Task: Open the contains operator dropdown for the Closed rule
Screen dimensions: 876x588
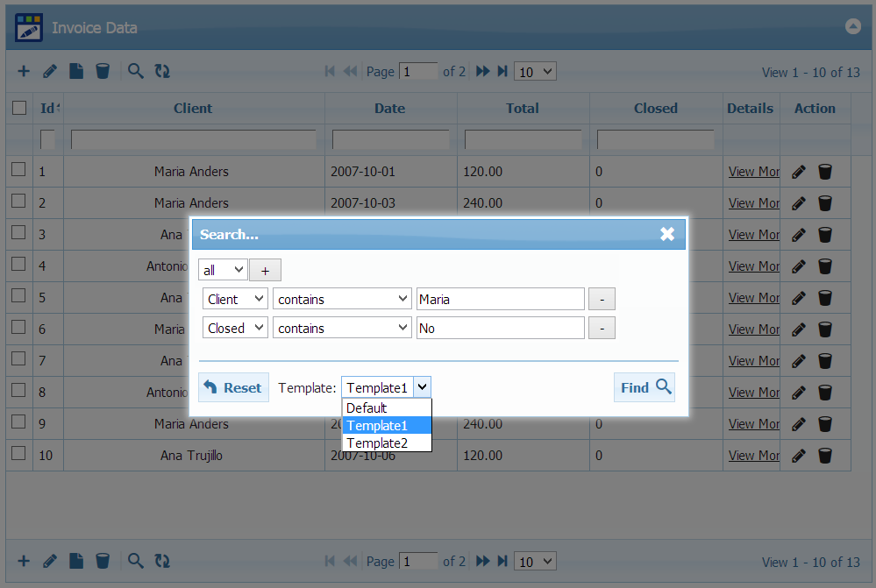Action: 341,328
